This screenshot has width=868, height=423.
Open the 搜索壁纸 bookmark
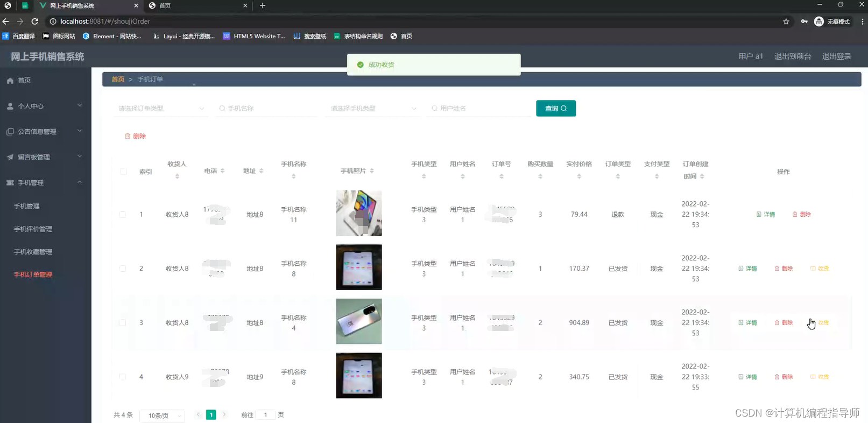point(310,36)
